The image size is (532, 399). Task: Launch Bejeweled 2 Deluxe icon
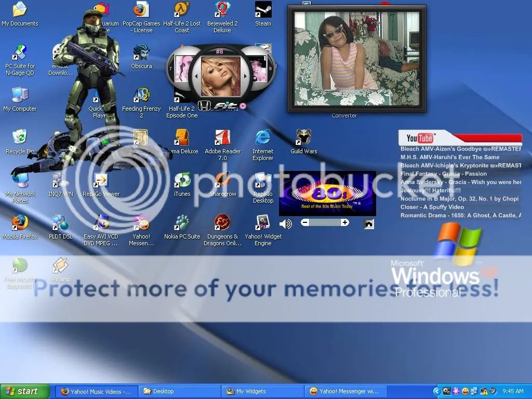pos(222,17)
